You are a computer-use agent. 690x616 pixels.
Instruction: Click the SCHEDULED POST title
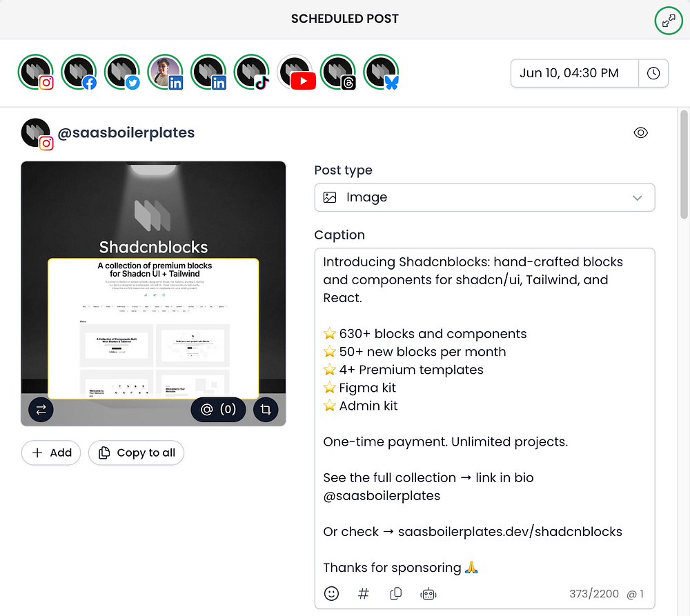(344, 19)
